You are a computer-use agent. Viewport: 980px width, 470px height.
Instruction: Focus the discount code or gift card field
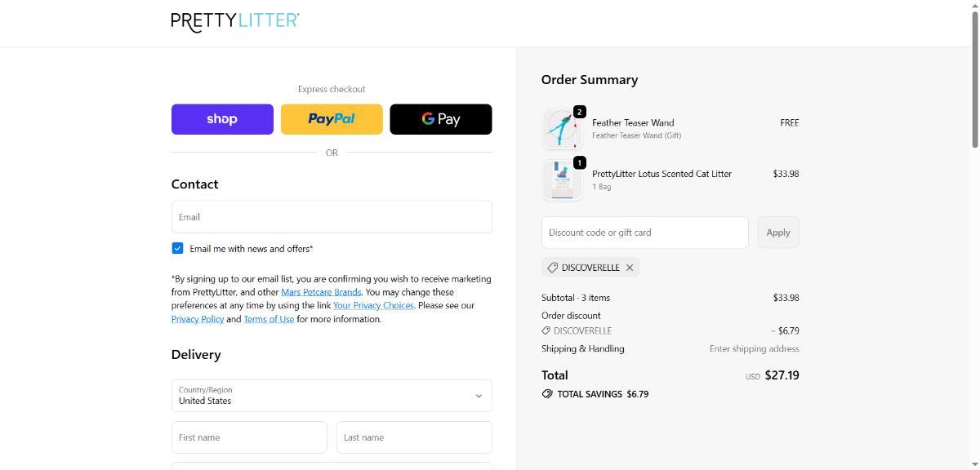[644, 233]
